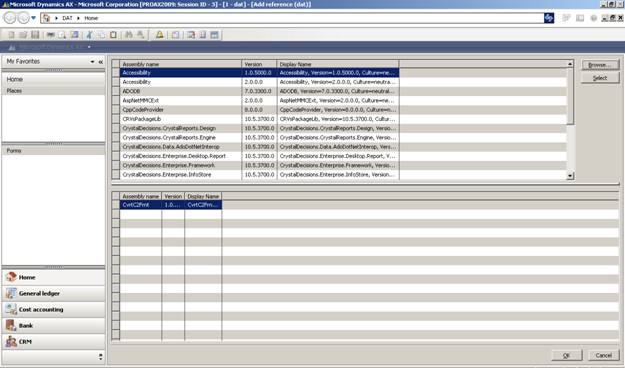Viewport: 625px width, 368px height.
Task: Open the CRM module
Action: point(53,342)
